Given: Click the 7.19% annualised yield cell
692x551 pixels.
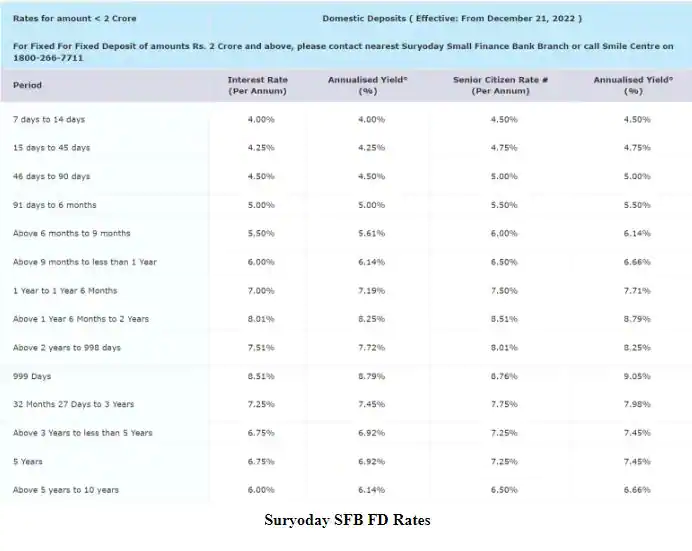Looking at the screenshot, I should [372, 291].
